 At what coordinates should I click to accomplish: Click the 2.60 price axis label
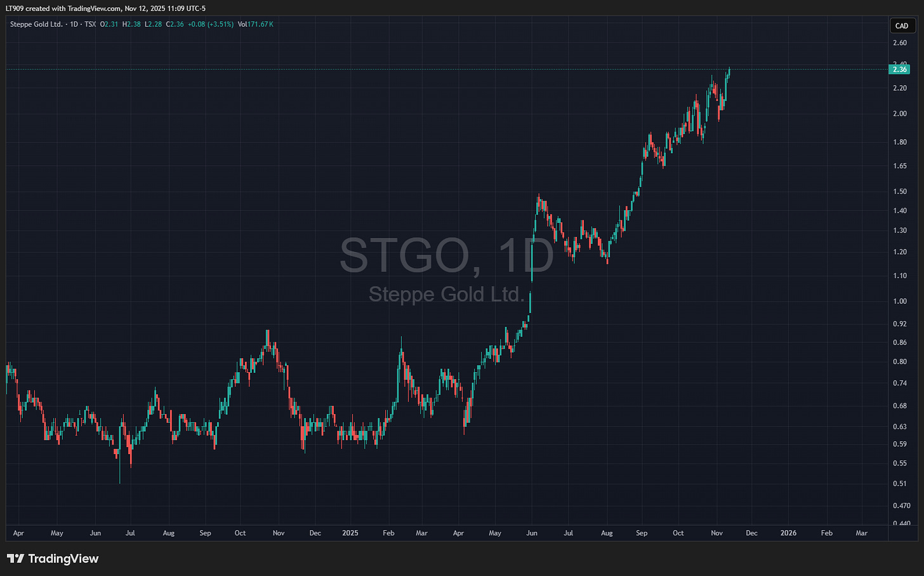click(900, 43)
